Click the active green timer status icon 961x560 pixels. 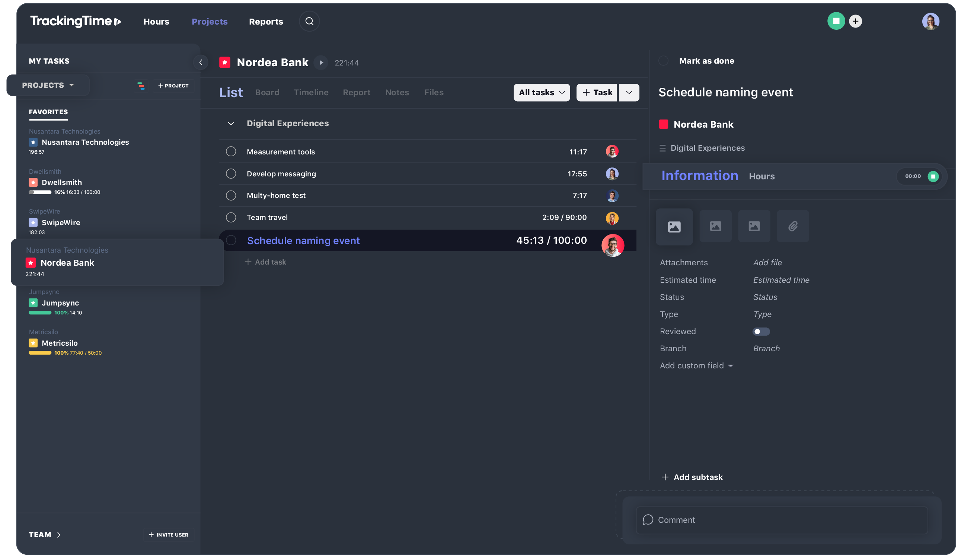pos(933,176)
